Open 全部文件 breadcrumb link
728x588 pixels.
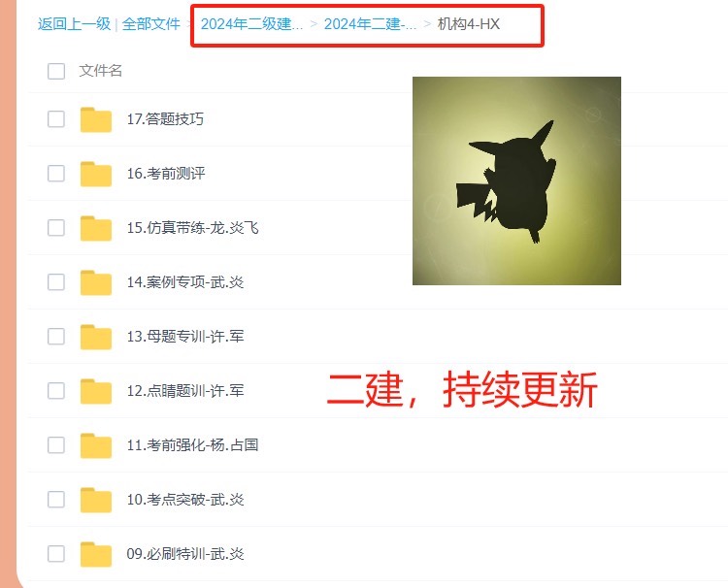coord(150,23)
